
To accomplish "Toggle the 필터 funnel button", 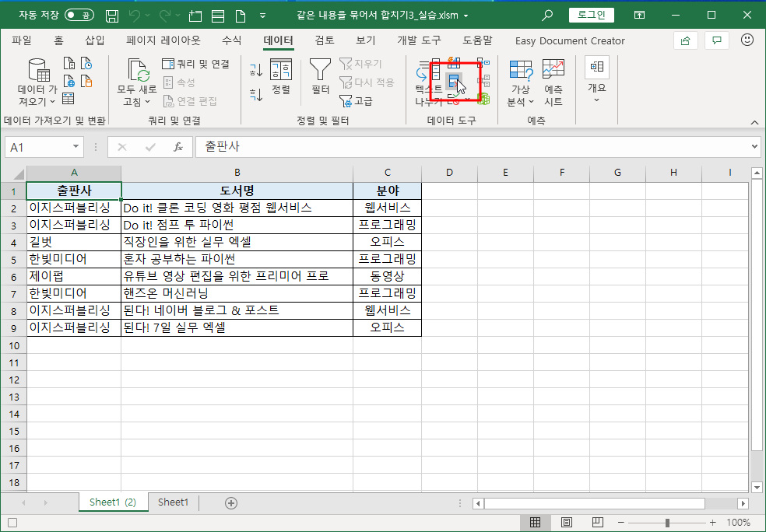I will [x=321, y=77].
